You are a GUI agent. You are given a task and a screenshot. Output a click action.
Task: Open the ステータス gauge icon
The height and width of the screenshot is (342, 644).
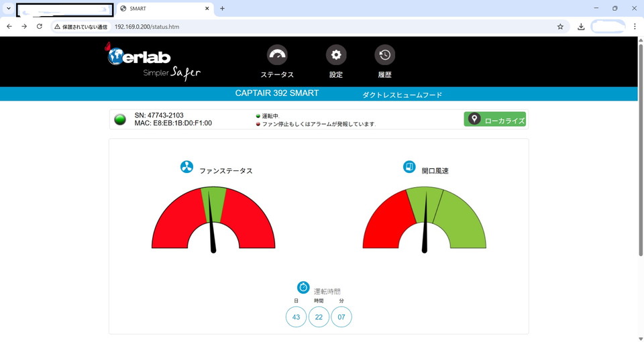pyautogui.click(x=277, y=55)
